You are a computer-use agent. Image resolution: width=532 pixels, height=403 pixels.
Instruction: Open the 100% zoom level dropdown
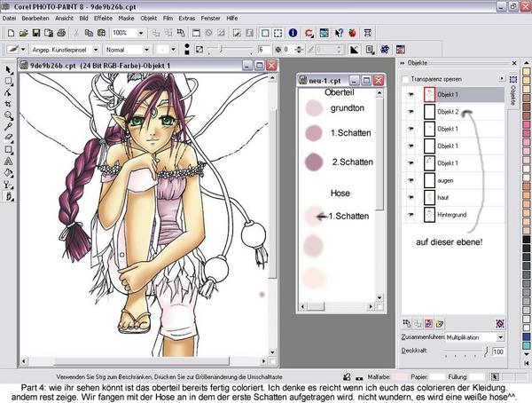pos(140,33)
